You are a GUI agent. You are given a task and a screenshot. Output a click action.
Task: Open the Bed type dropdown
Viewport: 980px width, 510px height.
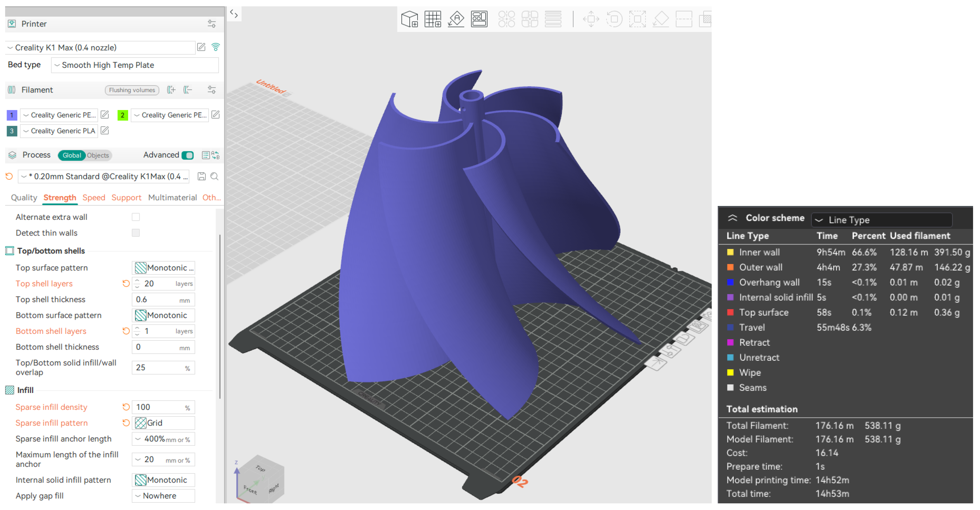point(135,65)
